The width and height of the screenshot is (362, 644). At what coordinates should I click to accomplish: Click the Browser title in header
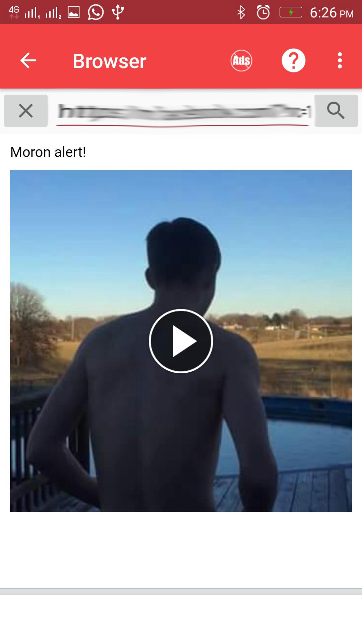point(110,61)
